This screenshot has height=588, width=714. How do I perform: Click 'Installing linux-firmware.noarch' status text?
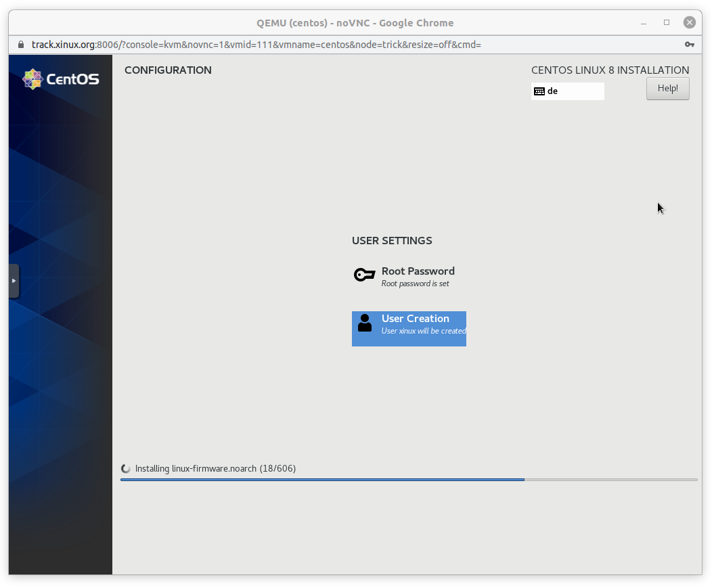point(215,468)
